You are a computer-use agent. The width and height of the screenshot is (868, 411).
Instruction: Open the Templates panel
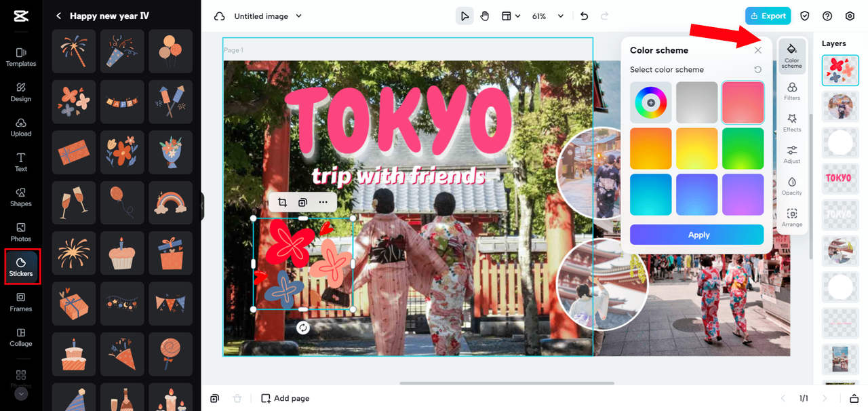[21, 57]
